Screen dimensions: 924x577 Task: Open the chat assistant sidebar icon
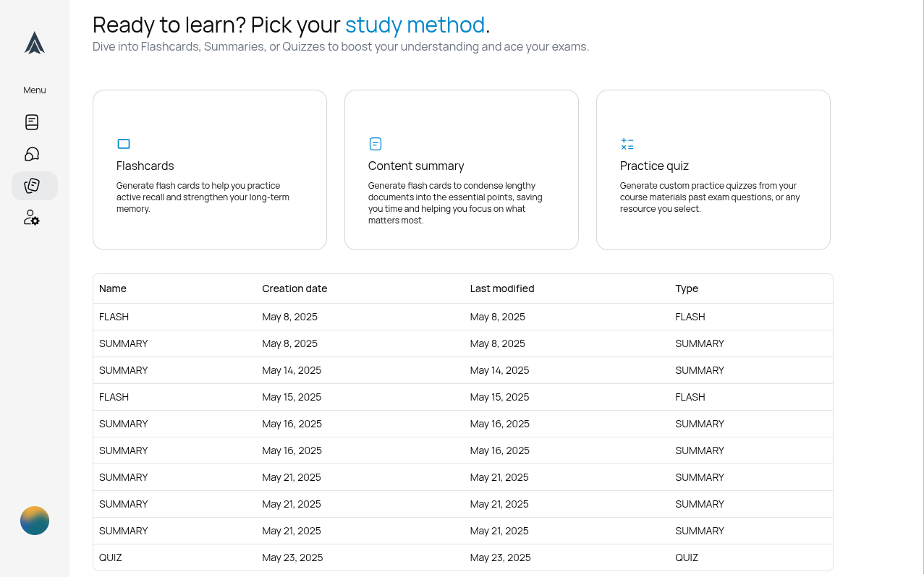coord(32,154)
